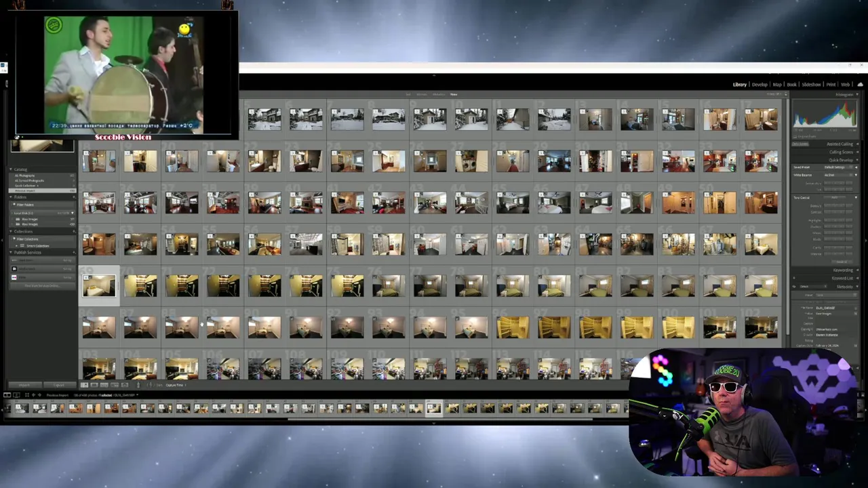The width and height of the screenshot is (868, 488).
Task: Open the Slideshow module
Action: pyautogui.click(x=811, y=85)
